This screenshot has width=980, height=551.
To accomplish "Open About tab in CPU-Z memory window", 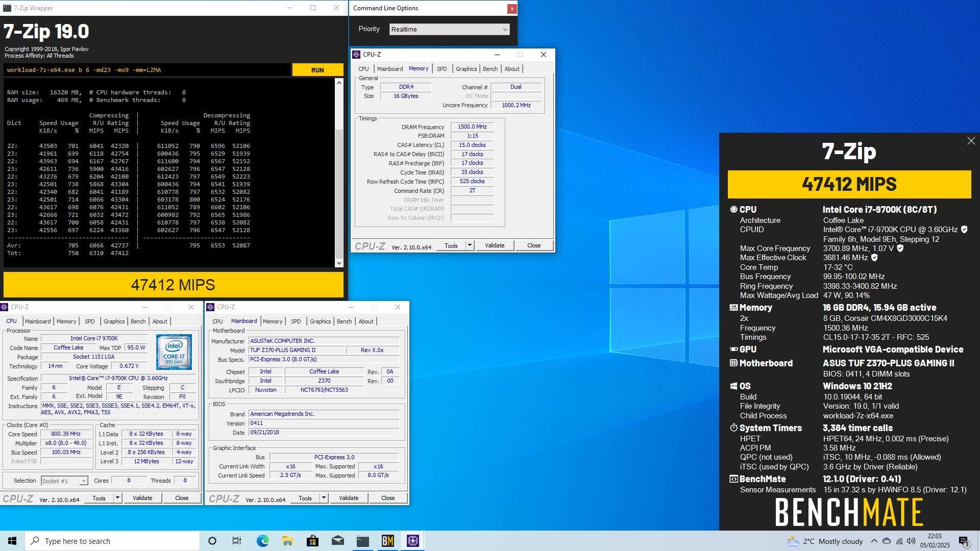I will (512, 69).
